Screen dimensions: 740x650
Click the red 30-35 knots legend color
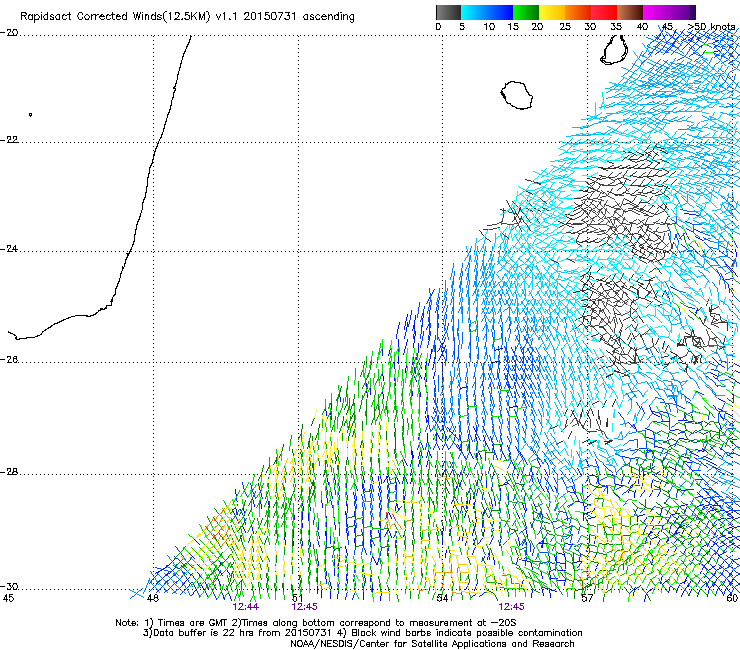[x=604, y=12]
